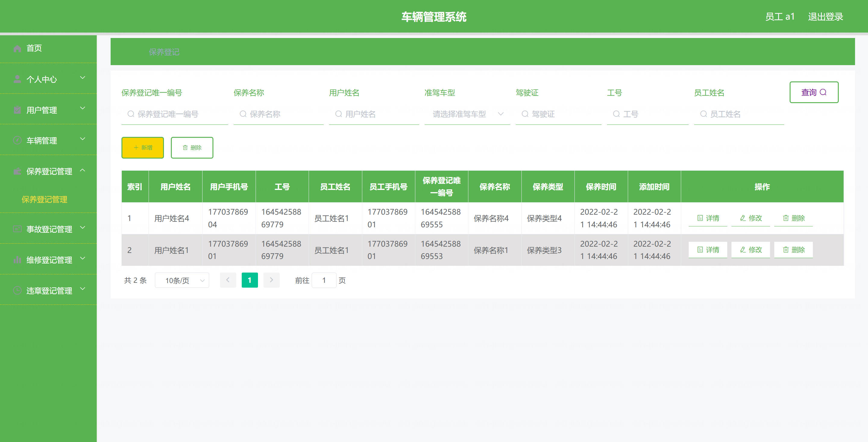
Task: Click the clock icon beside 违章登记管理
Action: (17, 291)
